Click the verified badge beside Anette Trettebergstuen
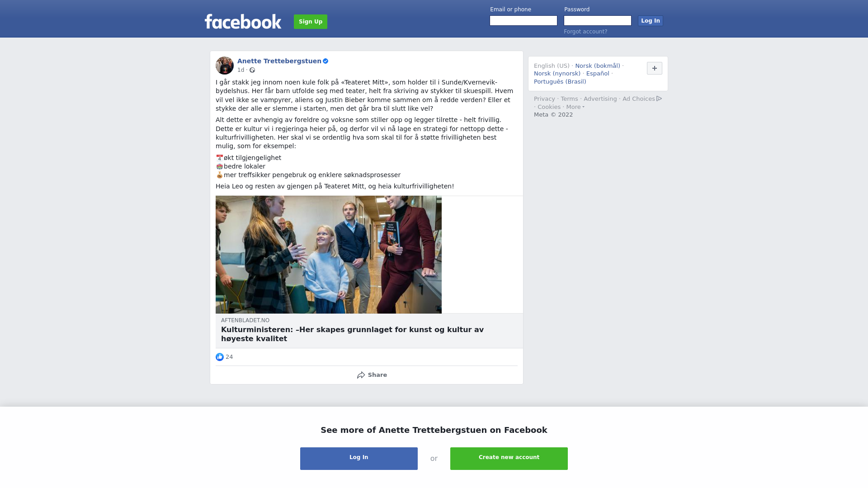This screenshot has width=868, height=488. (325, 61)
